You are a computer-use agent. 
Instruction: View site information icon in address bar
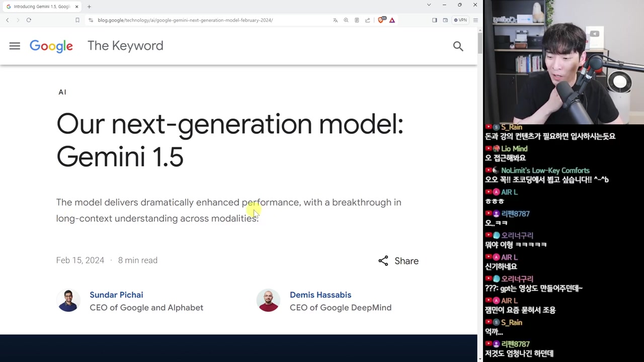coord(91,20)
